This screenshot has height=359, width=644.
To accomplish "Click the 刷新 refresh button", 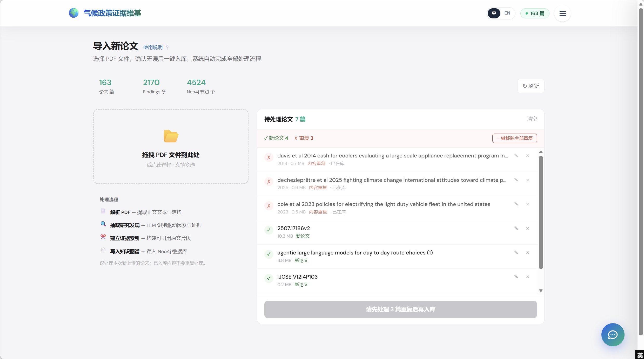I will click(x=531, y=86).
